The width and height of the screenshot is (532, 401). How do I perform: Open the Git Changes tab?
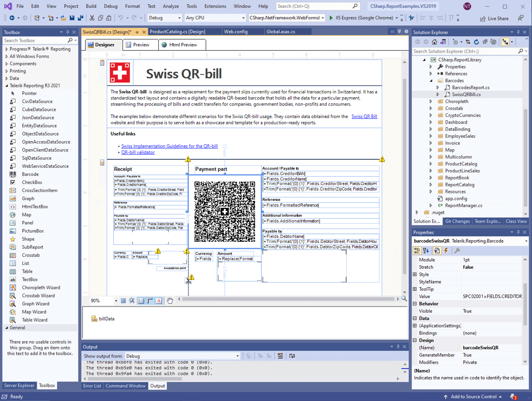click(457, 221)
